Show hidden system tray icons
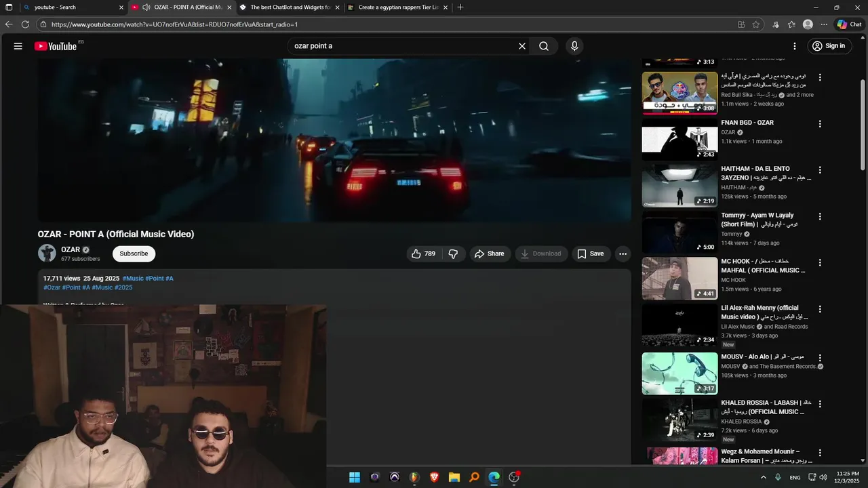The height and width of the screenshot is (488, 868). pyautogui.click(x=763, y=477)
